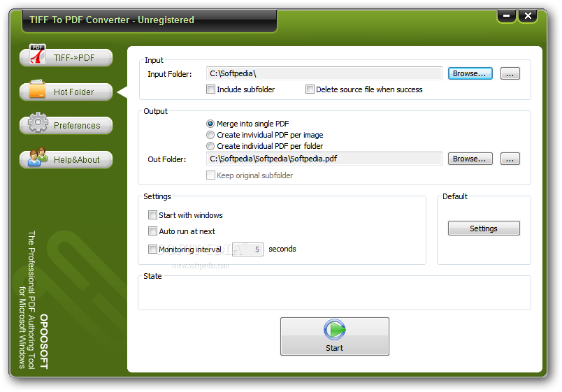This screenshot has width=562, height=392.
Task: Click the monitoring interval seconds field
Action: coord(247,249)
